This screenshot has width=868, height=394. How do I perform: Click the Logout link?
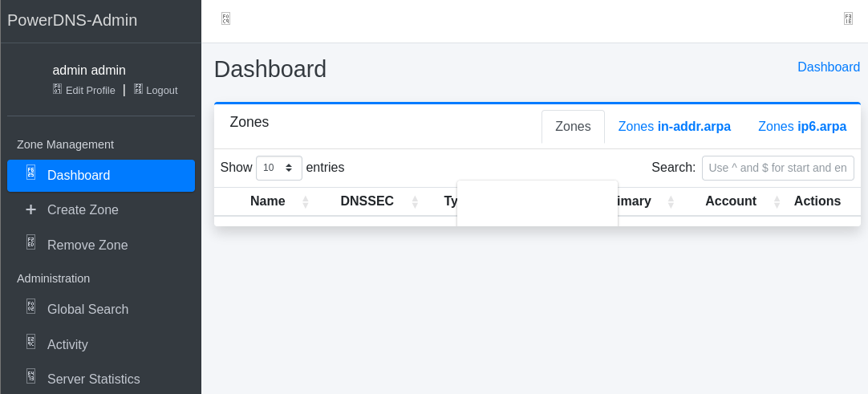coord(161,91)
